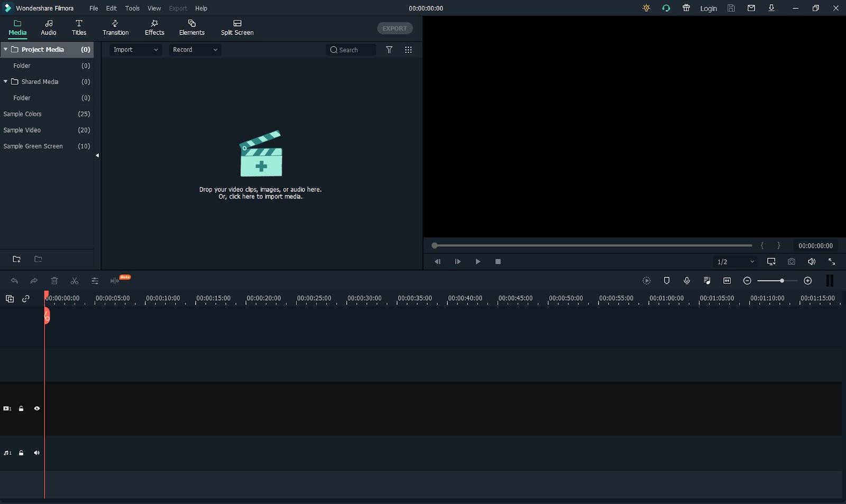
Task: Open the Import dropdown
Action: pos(135,50)
